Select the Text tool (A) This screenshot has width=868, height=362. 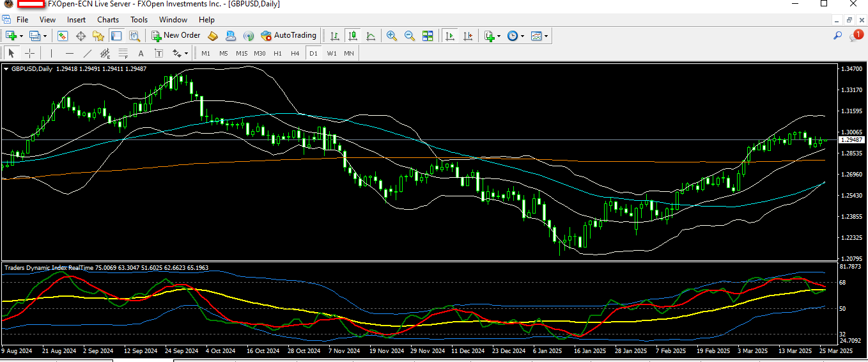(141, 53)
